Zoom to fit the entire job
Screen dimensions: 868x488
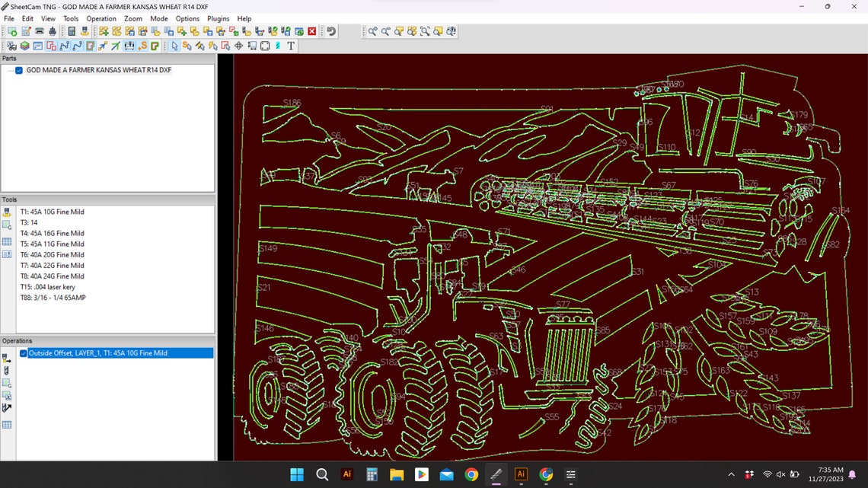[425, 31]
